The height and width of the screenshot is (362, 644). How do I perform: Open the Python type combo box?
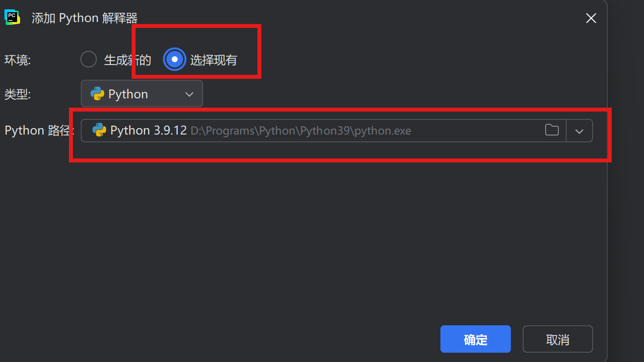[x=142, y=93]
